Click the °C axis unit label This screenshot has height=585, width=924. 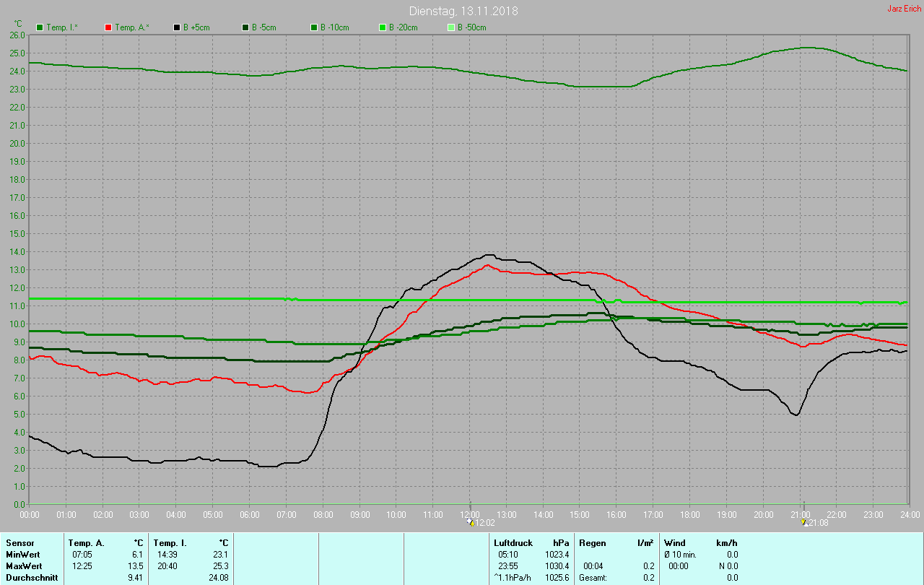coord(18,23)
